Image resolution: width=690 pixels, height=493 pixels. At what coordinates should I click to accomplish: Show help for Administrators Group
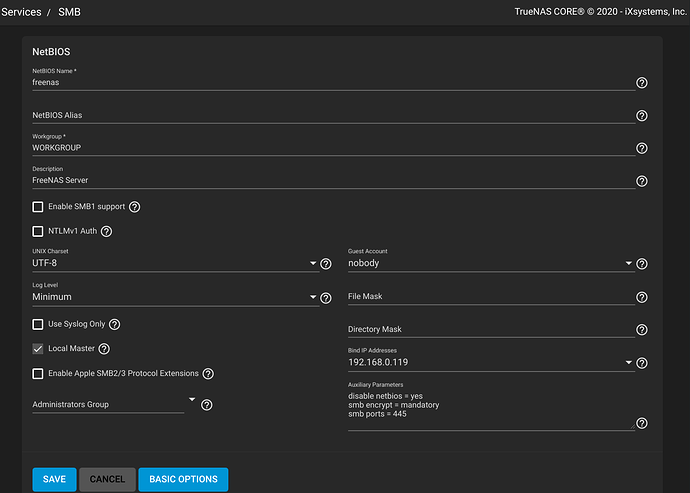206,405
